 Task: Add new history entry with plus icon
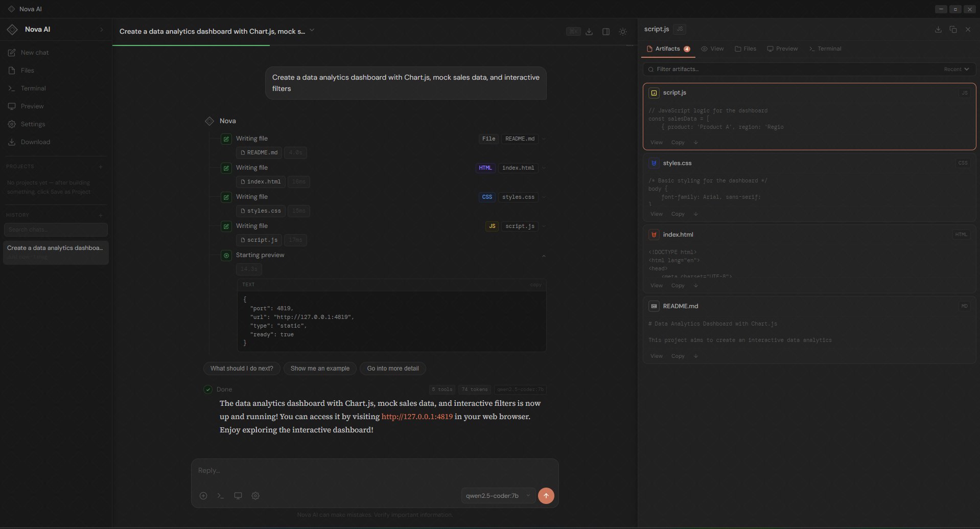[x=101, y=215]
